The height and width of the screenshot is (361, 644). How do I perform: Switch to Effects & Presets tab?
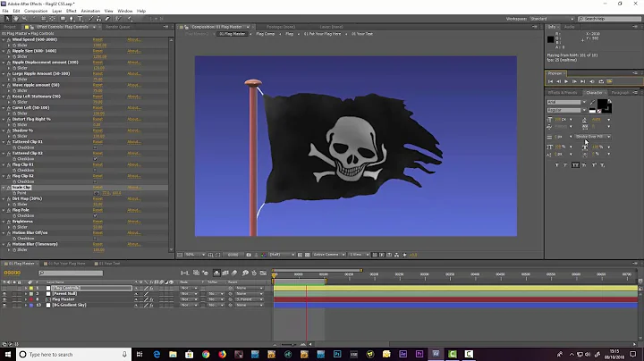tap(563, 93)
